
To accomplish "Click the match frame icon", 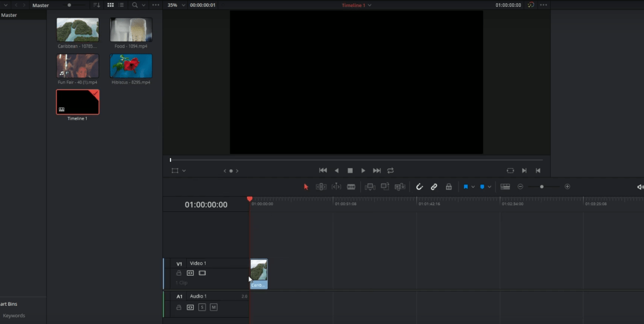I will [510, 170].
